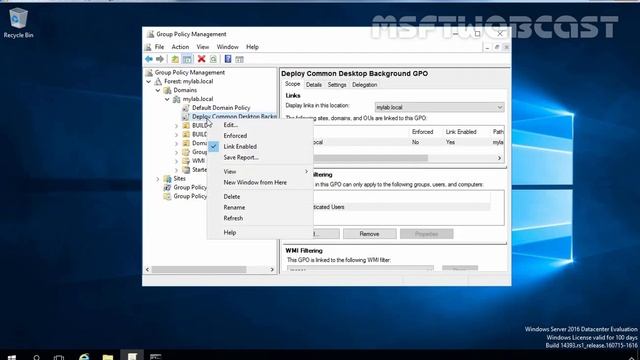640x360 pixels.
Task: Expand the WMI tree node
Action: [176, 161]
